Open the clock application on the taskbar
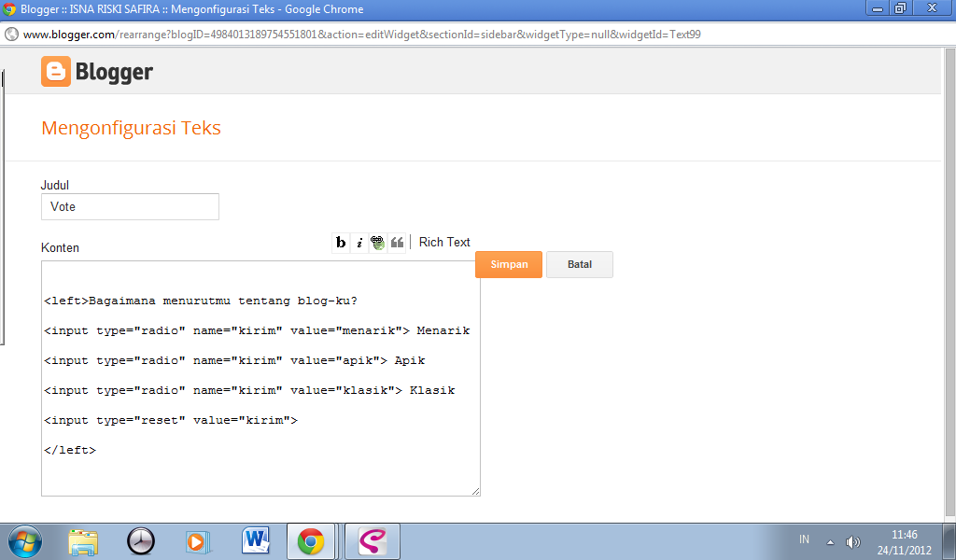The height and width of the screenshot is (560, 956). click(x=141, y=541)
